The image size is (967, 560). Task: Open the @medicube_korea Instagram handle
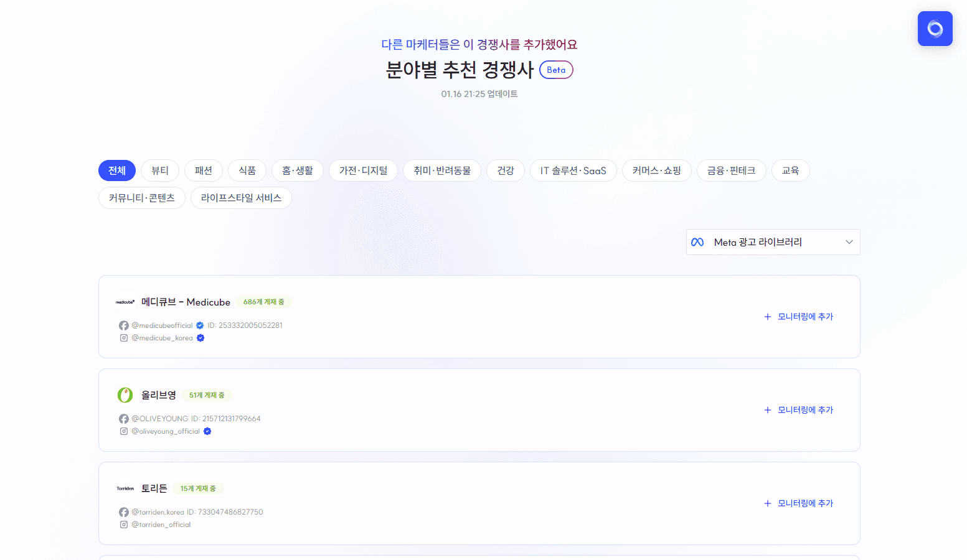coord(162,338)
